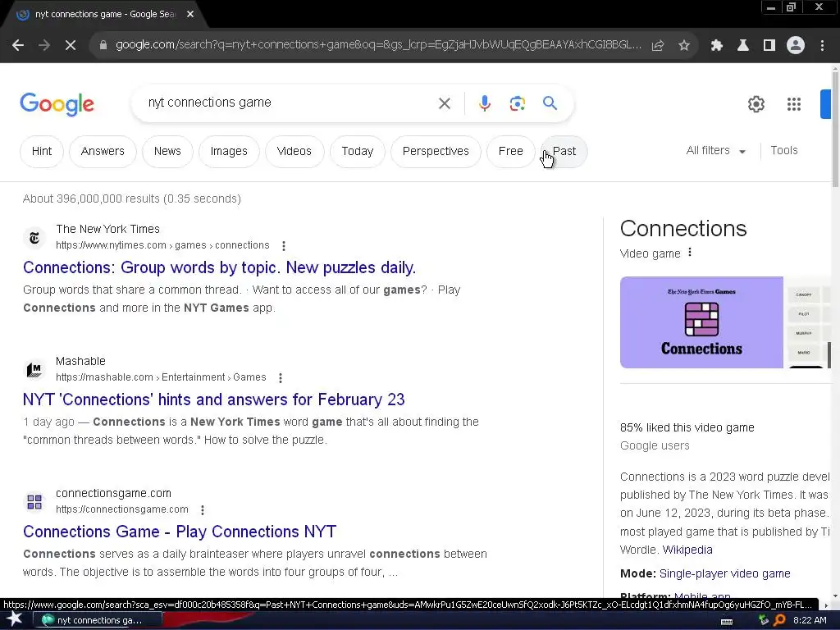The image size is (840, 630).
Task: Open Google quick settings gear
Action: (x=756, y=104)
